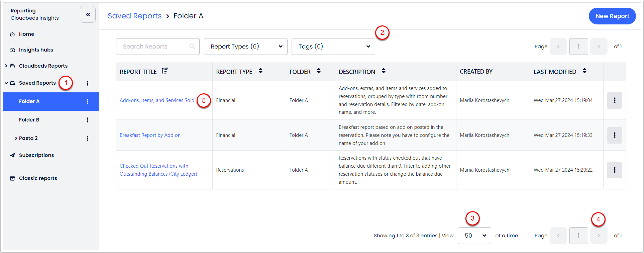The height and width of the screenshot is (253, 644).
Task: Open the three-dot menu for Folder A
Action: pyautogui.click(x=88, y=101)
